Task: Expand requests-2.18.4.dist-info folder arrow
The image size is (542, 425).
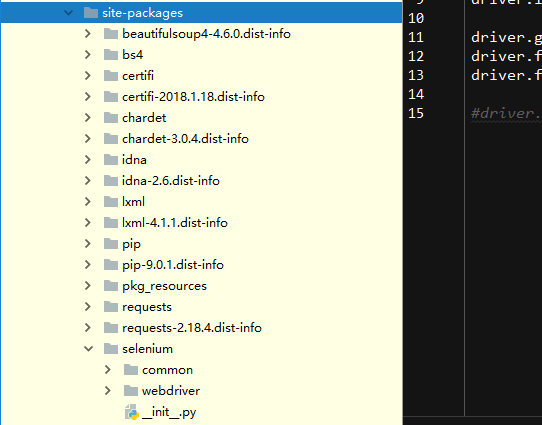Action: [x=88, y=328]
